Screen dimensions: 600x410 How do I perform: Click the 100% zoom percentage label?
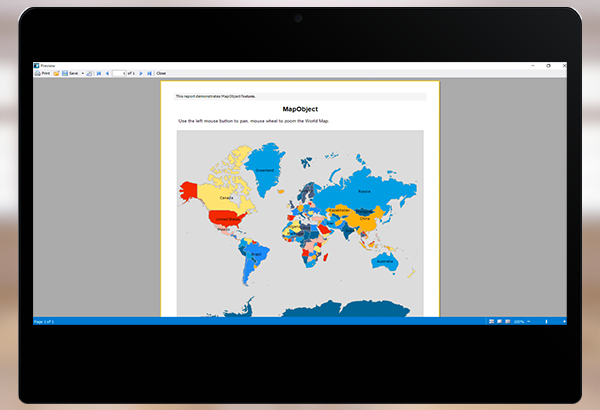(519, 321)
